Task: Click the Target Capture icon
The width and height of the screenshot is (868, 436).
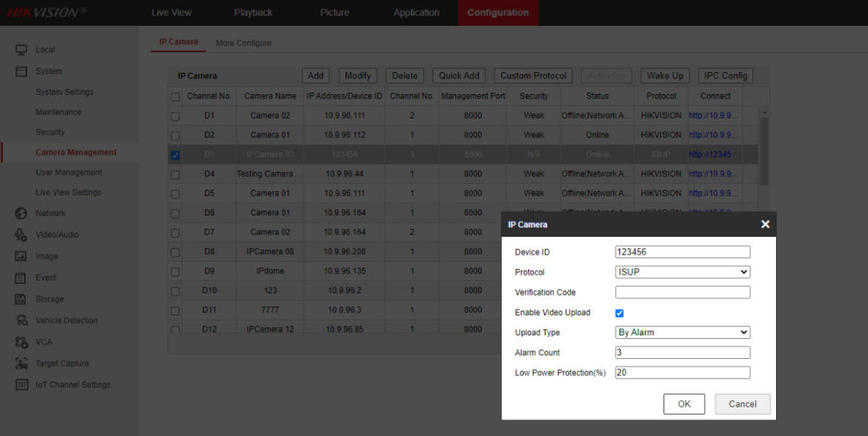Action: (21, 363)
